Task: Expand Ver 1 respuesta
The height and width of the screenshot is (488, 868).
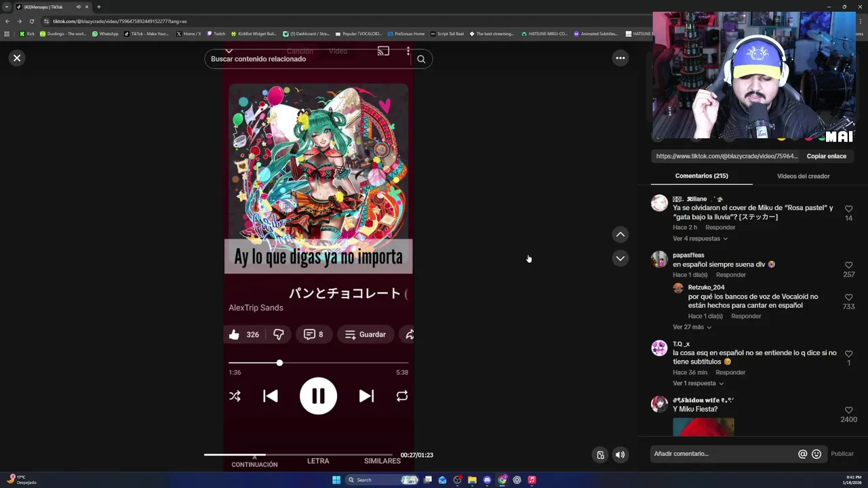Action: (698, 384)
